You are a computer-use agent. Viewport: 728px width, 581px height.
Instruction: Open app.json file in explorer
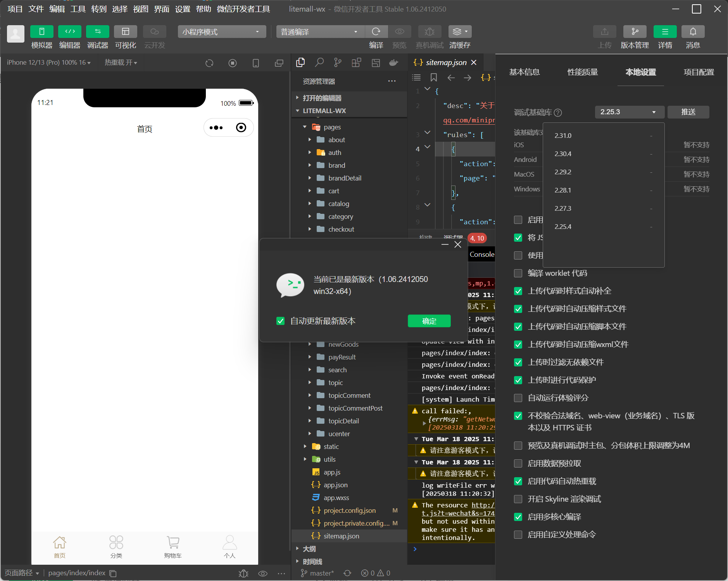[336, 485]
